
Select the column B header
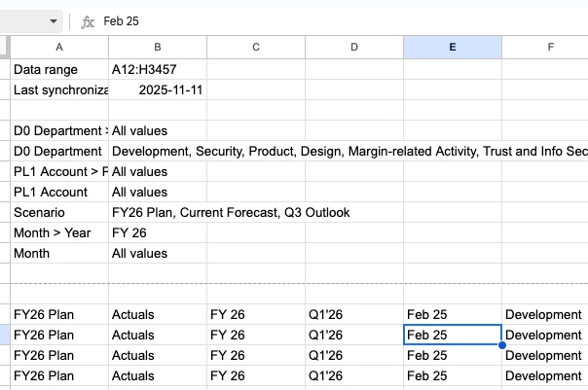(158, 47)
